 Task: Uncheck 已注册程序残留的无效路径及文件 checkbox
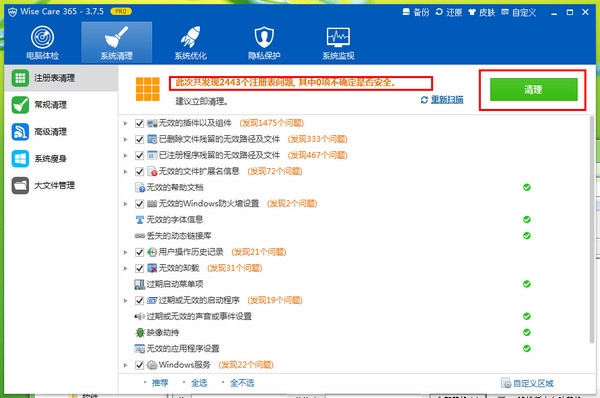[139, 155]
